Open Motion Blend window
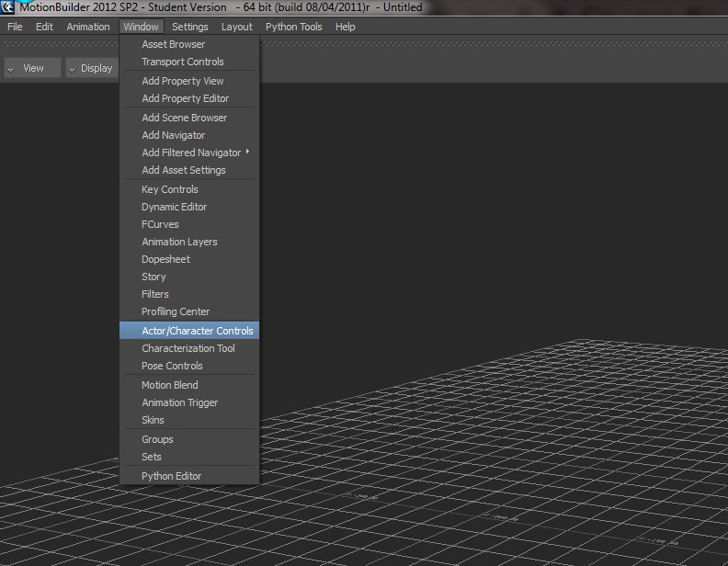This screenshot has width=728, height=566. point(189,385)
